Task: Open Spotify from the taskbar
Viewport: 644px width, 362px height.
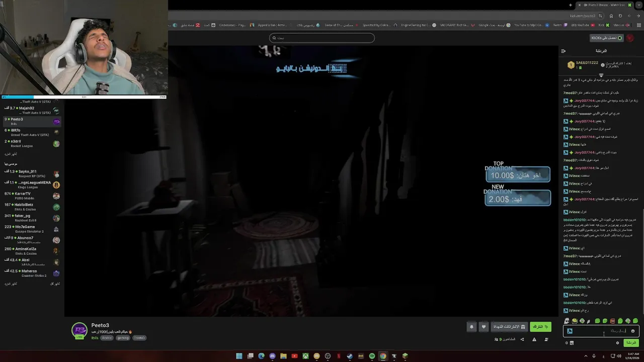Action: (x=372, y=356)
